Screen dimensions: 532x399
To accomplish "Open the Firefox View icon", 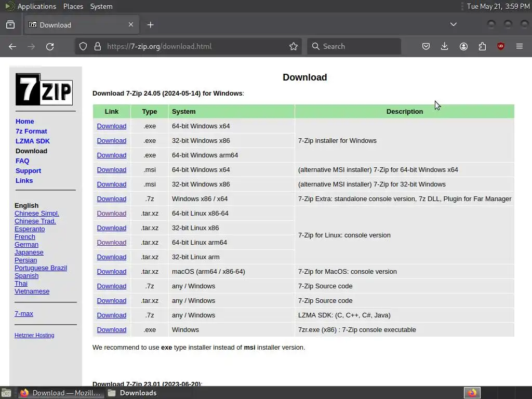I will [x=10, y=24].
